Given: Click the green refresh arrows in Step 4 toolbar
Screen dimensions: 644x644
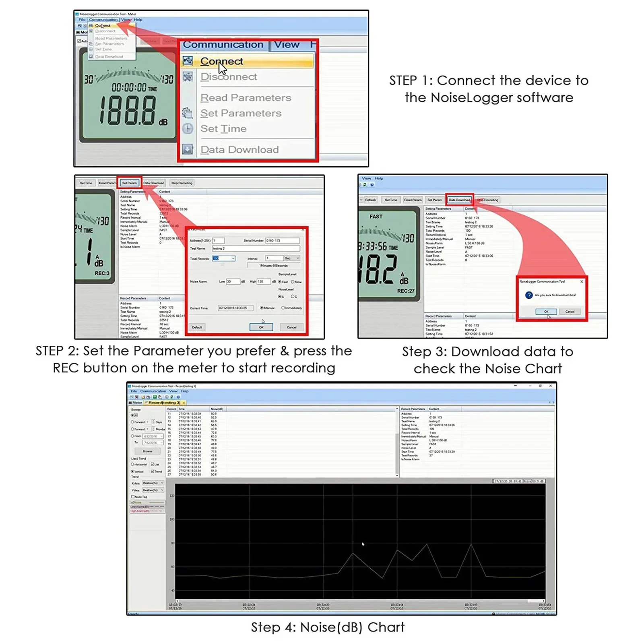Looking at the screenshot, I should pyautogui.click(x=171, y=397).
